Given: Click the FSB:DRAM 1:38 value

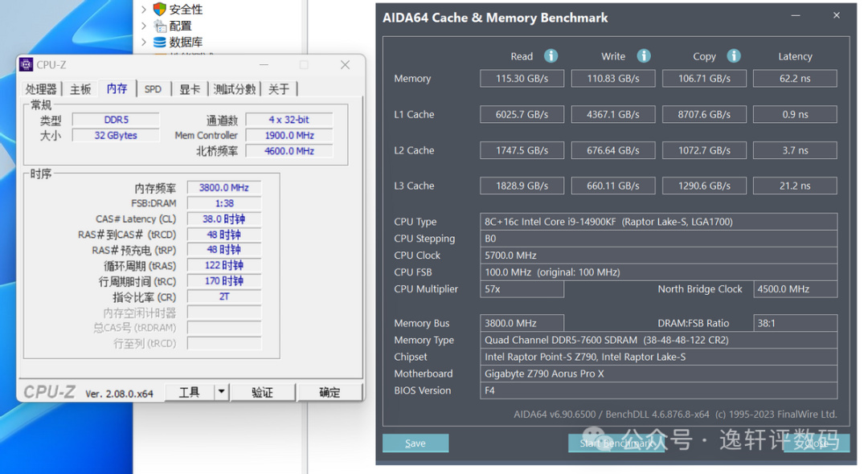Looking at the screenshot, I should pyautogui.click(x=224, y=203).
